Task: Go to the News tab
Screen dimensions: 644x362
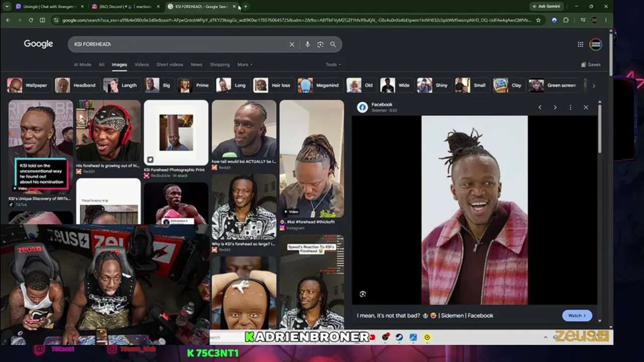Action: point(196,64)
